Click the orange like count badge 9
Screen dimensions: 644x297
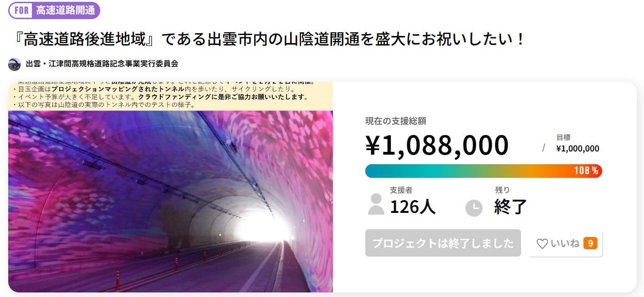pos(590,243)
